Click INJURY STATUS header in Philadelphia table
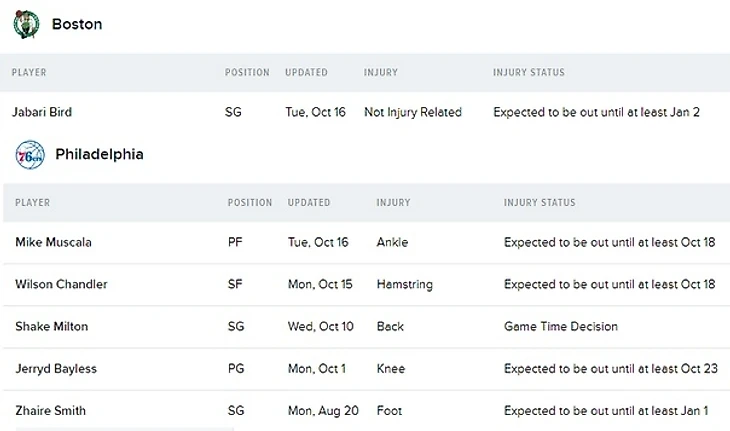Image resolution: width=730 pixels, height=431 pixels. (540, 203)
